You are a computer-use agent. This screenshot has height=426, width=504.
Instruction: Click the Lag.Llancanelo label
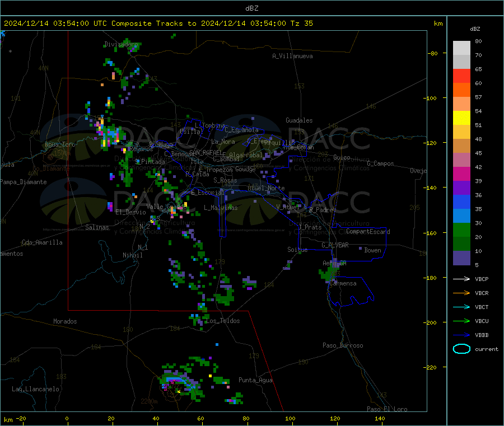pos(35,389)
